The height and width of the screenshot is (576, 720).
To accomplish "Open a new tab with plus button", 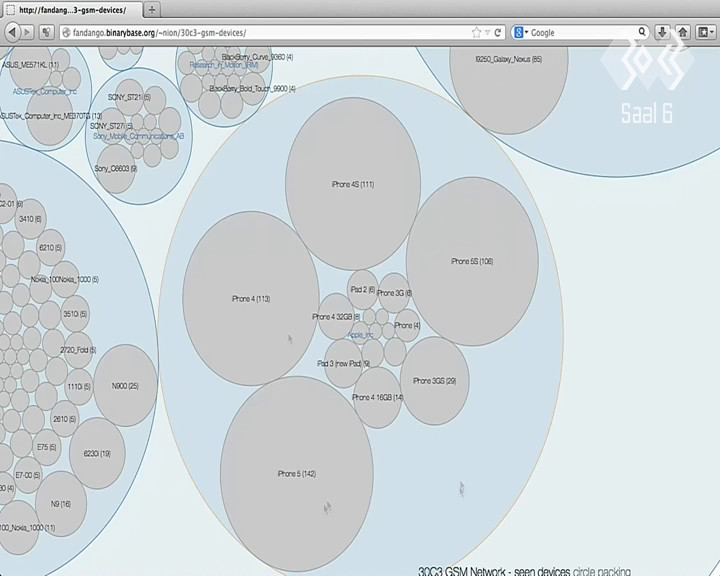I will pyautogui.click(x=152, y=10).
